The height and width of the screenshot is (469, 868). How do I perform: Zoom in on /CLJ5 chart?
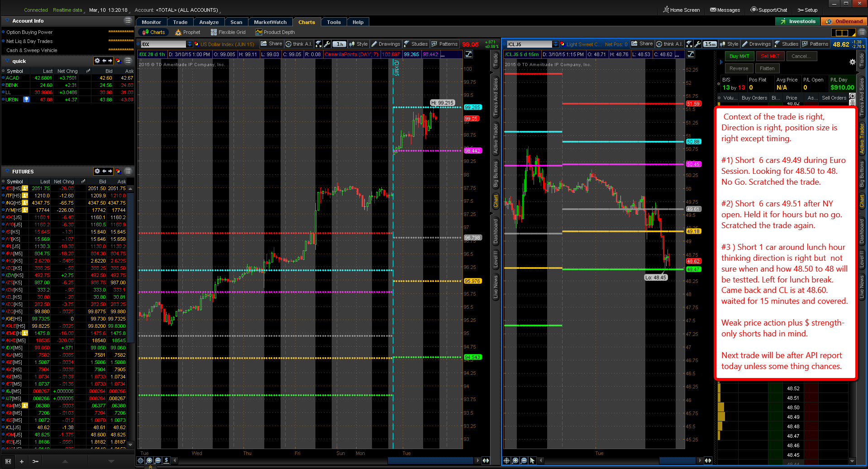515,460
